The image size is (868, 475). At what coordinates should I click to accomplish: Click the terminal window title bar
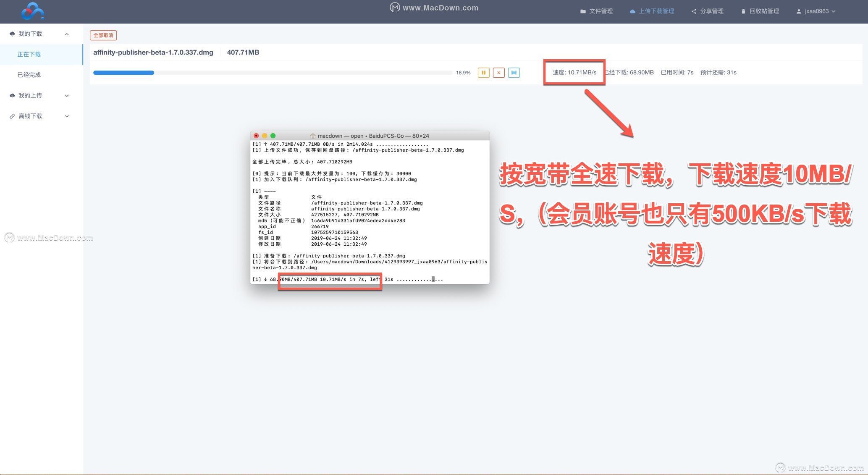point(370,136)
